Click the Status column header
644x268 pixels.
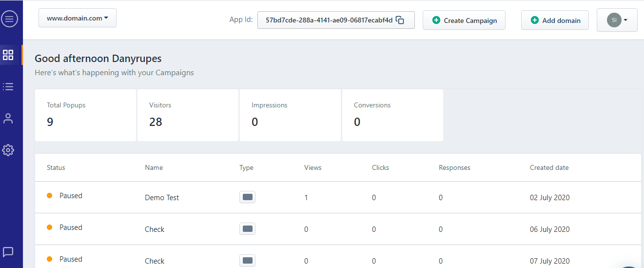(x=56, y=167)
